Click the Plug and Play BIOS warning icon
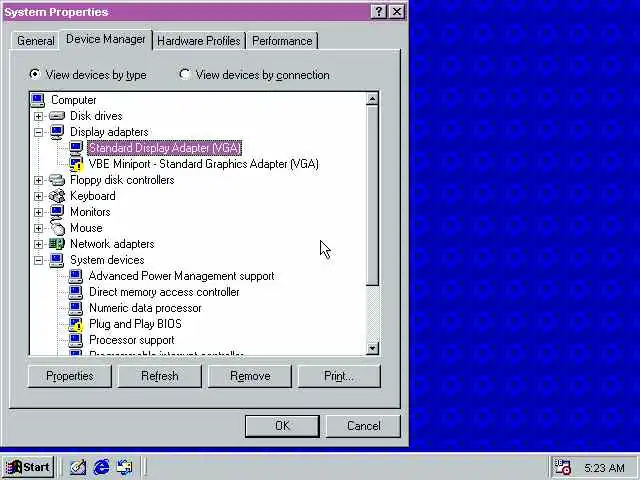The image size is (640, 480). (76, 324)
